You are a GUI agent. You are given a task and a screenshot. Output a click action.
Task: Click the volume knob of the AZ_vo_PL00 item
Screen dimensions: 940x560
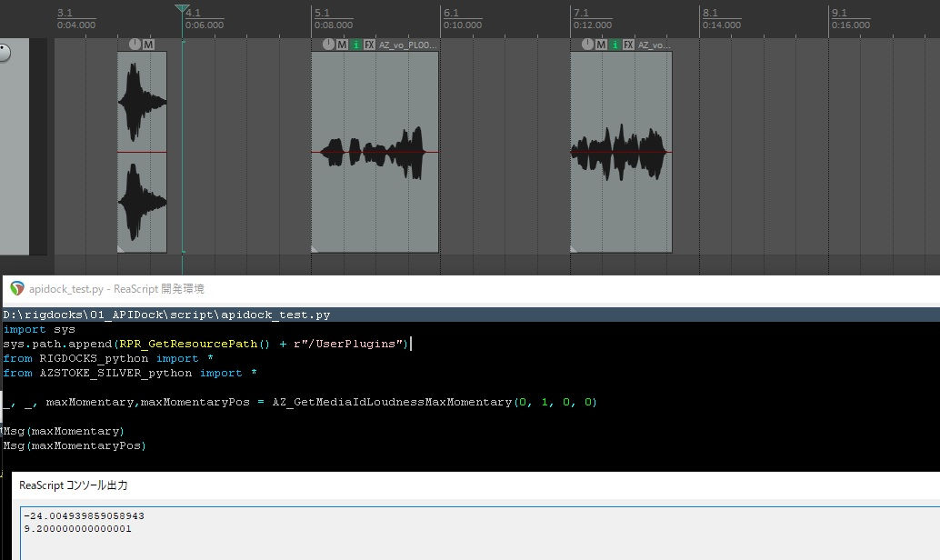pos(328,45)
